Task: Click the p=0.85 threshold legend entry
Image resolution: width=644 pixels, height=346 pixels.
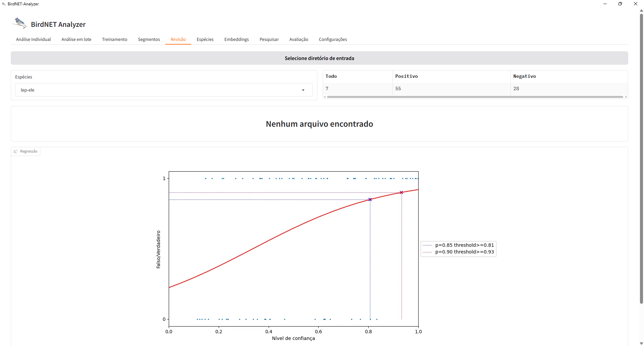Action: [x=459, y=245]
